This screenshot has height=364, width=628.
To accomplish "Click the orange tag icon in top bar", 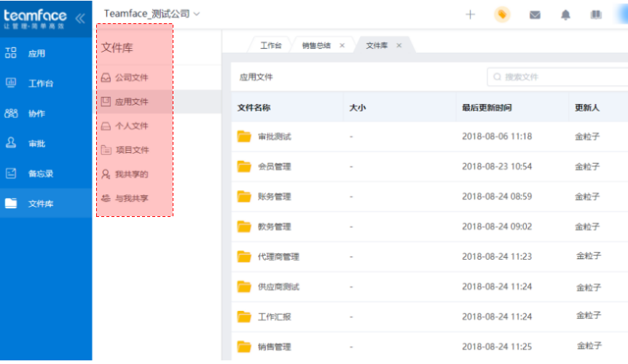I will pyautogui.click(x=502, y=15).
